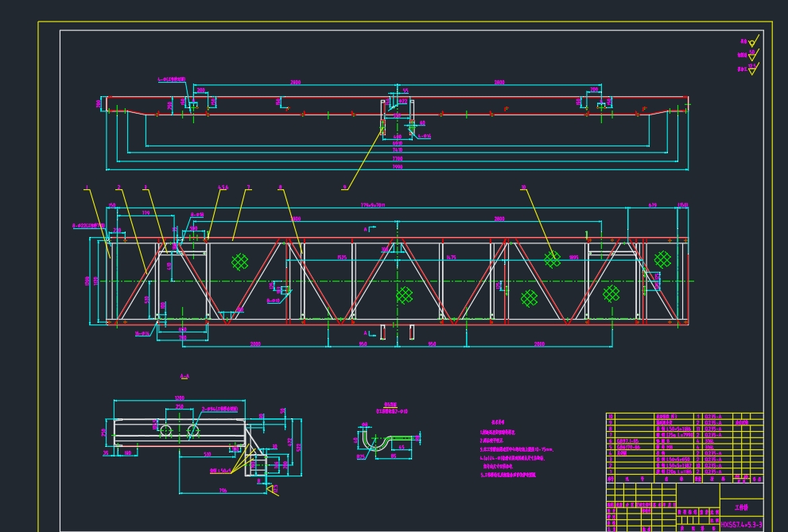Select the Φ22 callout in elevation view
Image resolution: width=788 pixels, height=532 pixels.
(403, 101)
